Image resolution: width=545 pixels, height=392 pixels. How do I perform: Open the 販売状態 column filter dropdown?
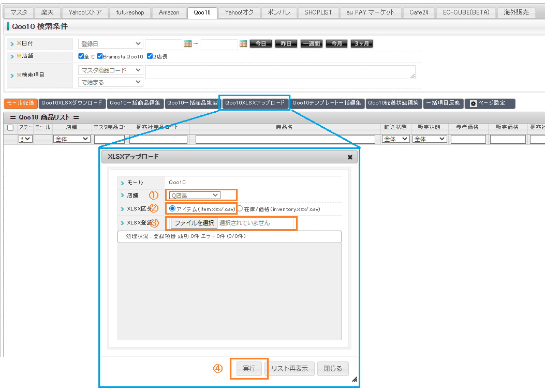(x=429, y=139)
